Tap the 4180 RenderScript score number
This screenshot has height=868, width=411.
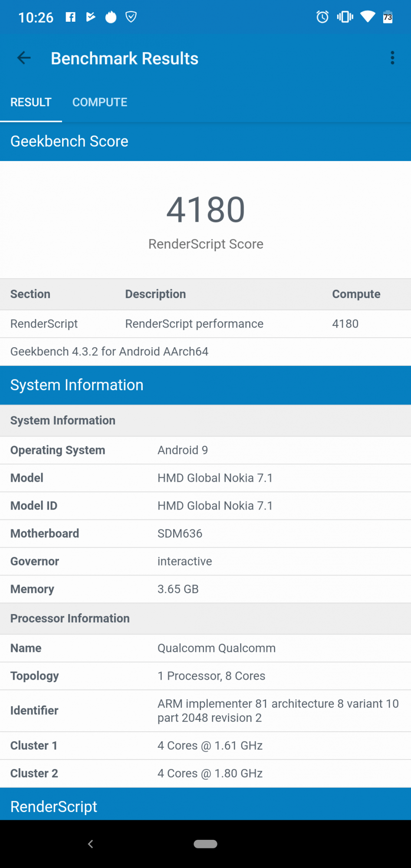pos(206,210)
